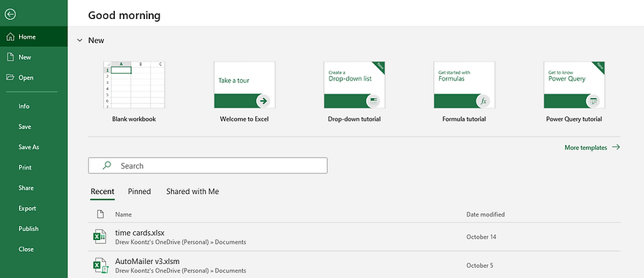Click the Home house icon in sidebar

(x=10, y=37)
